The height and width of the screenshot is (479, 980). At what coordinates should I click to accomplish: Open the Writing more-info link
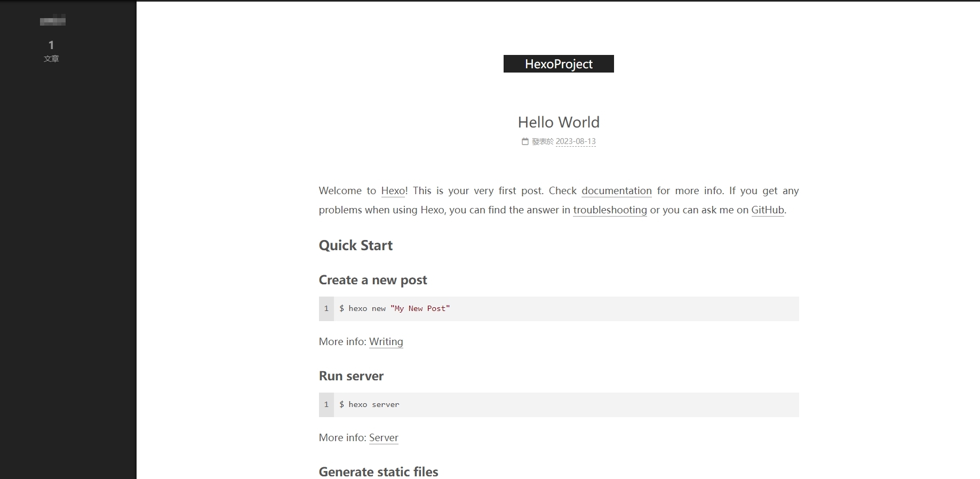(386, 342)
